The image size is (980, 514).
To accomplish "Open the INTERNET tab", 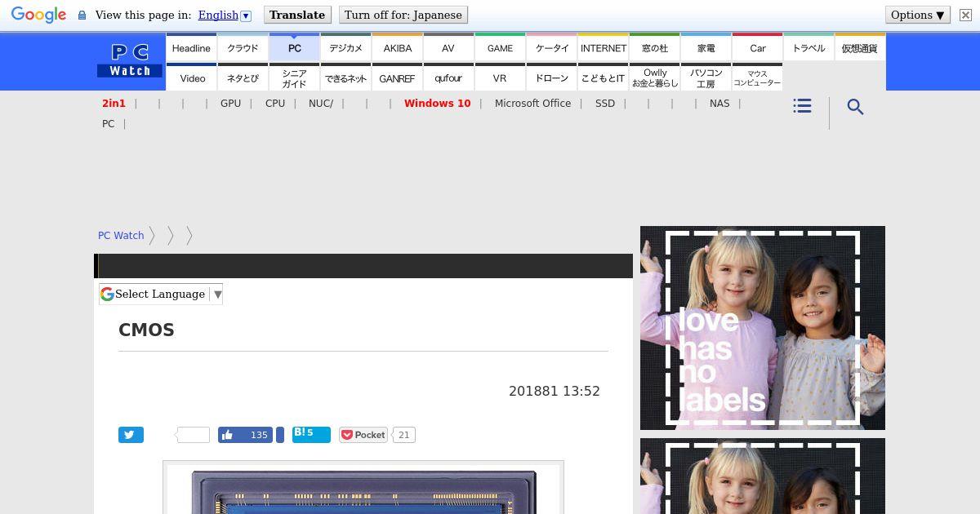I will pos(603,47).
